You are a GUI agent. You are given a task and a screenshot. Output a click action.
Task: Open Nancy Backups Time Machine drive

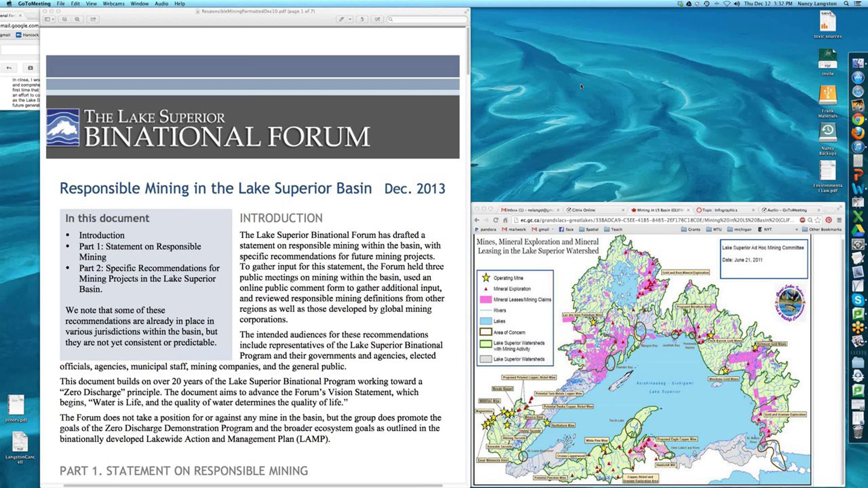[827, 139]
